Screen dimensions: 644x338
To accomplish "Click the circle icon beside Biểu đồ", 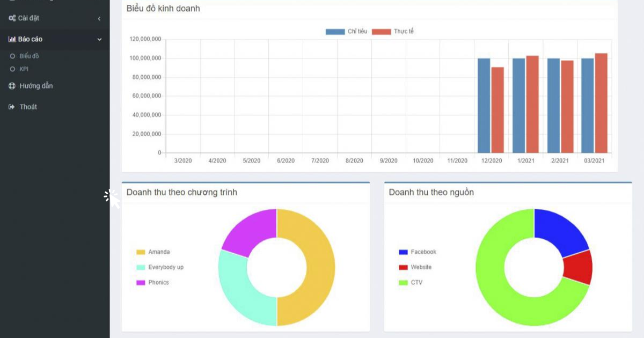I will click(x=12, y=56).
